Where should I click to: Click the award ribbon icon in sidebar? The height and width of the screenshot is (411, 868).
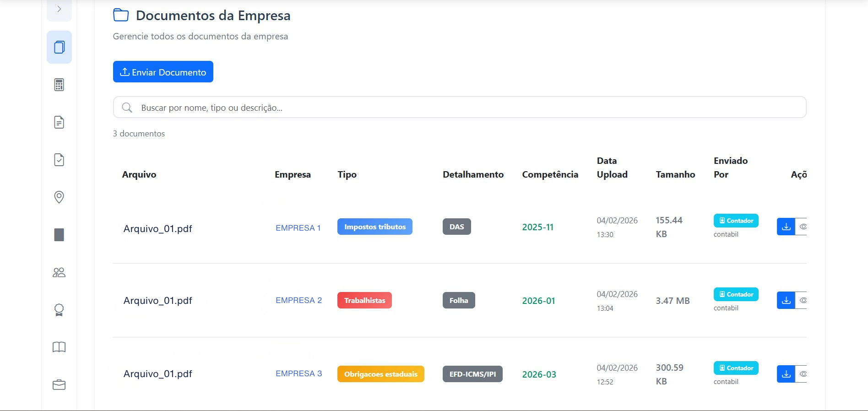tap(59, 310)
